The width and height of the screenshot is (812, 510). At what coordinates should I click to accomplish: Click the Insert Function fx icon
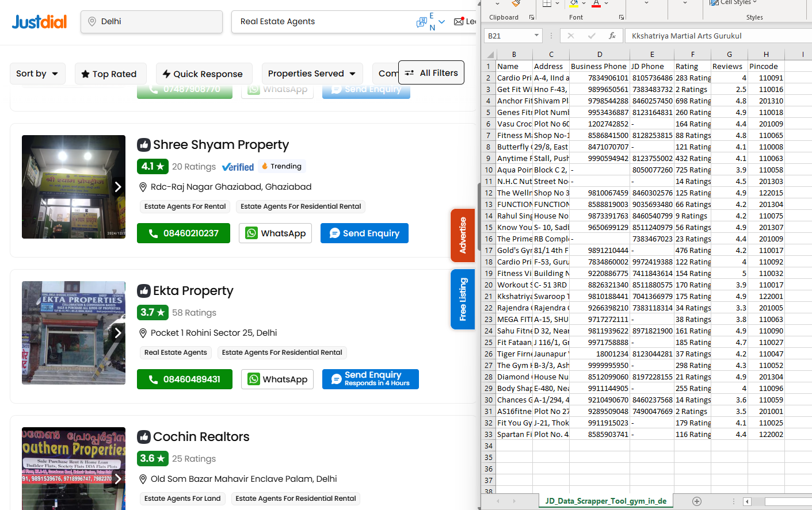pyautogui.click(x=612, y=36)
